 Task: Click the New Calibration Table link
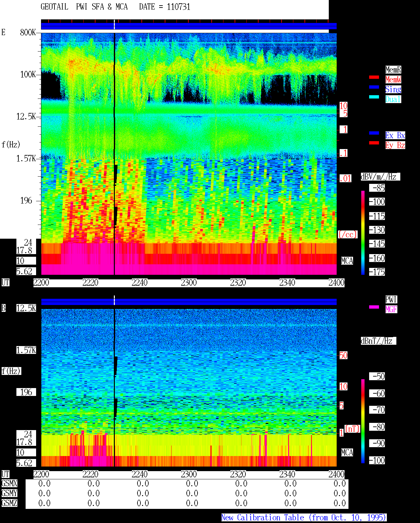(x=304, y=518)
